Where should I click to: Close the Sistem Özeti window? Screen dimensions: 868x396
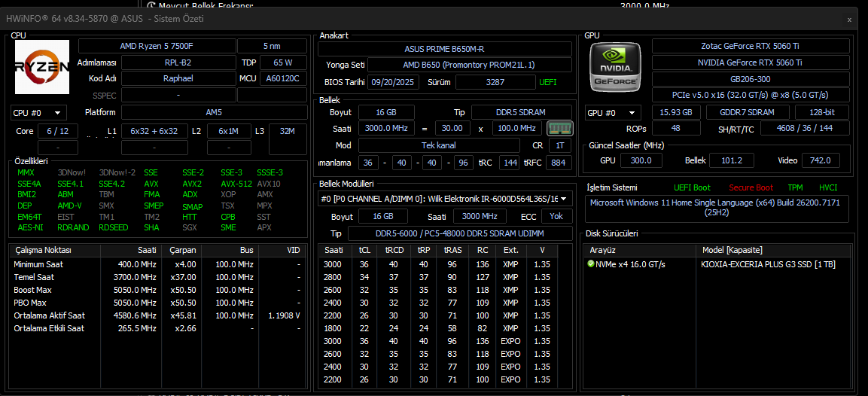tap(849, 19)
